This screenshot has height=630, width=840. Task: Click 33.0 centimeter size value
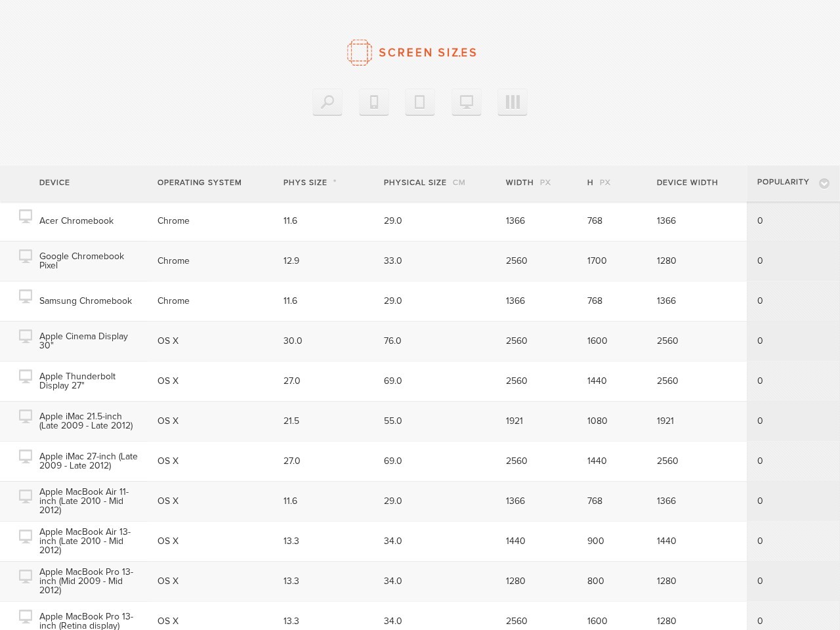pyautogui.click(x=393, y=261)
